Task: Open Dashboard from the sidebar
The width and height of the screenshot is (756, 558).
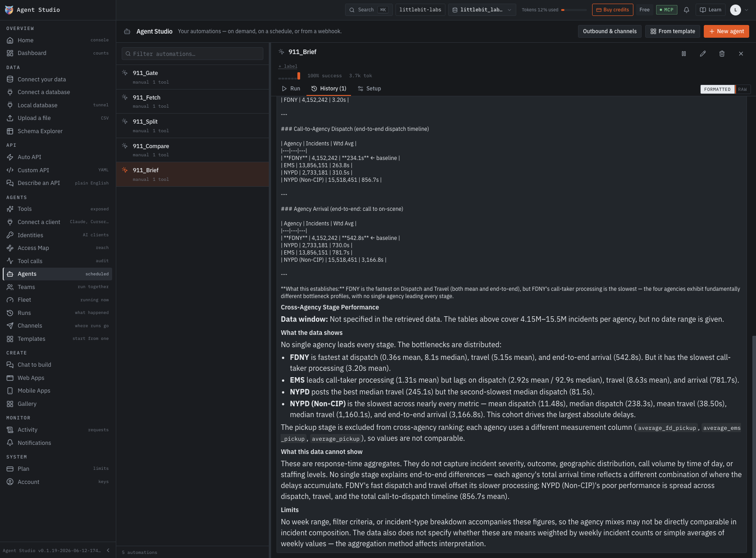Action: click(x=58, y=53)
